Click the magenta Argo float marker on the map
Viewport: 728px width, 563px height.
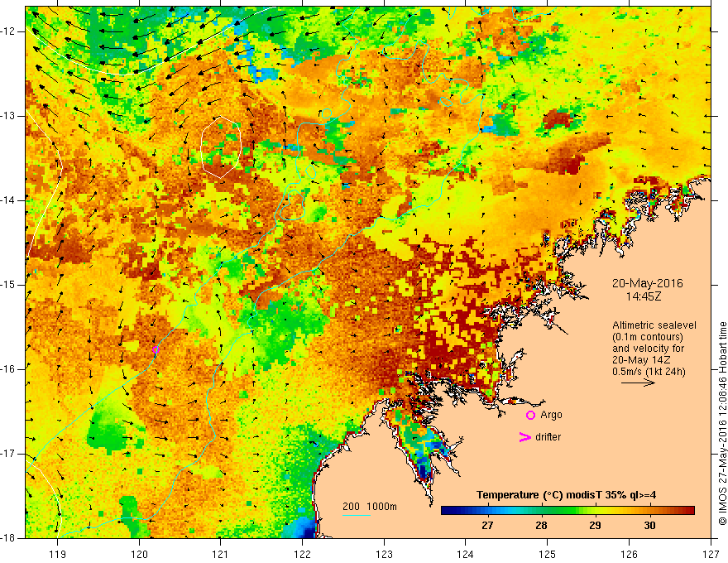click(x=156, y=349)
